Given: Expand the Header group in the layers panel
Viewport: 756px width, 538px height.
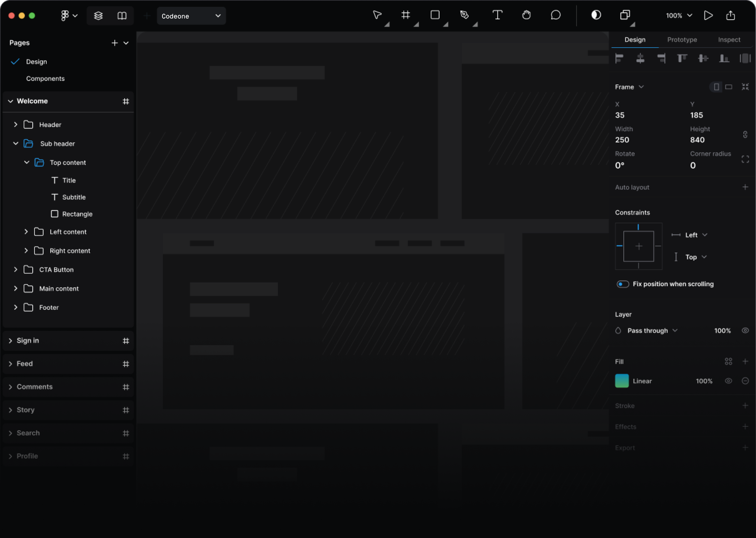Looking at the screenshot, I should [x=15, y=124].
